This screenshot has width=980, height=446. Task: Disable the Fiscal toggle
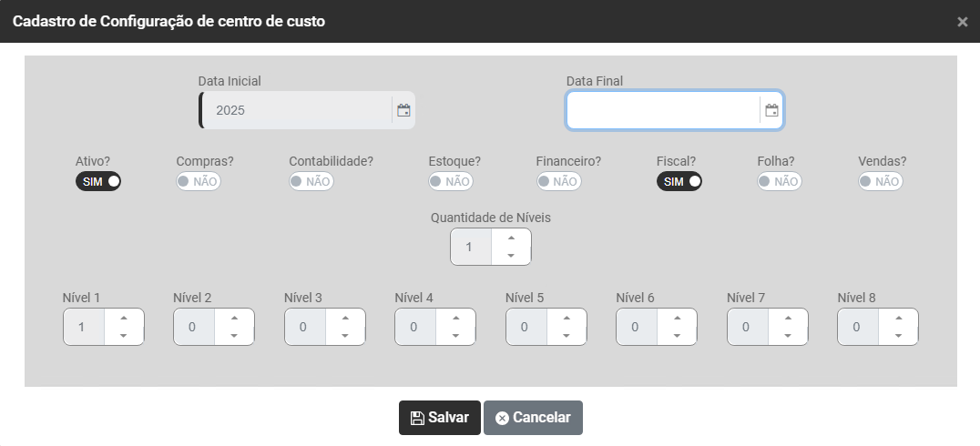pyautogui.click(x=679, y=181)
